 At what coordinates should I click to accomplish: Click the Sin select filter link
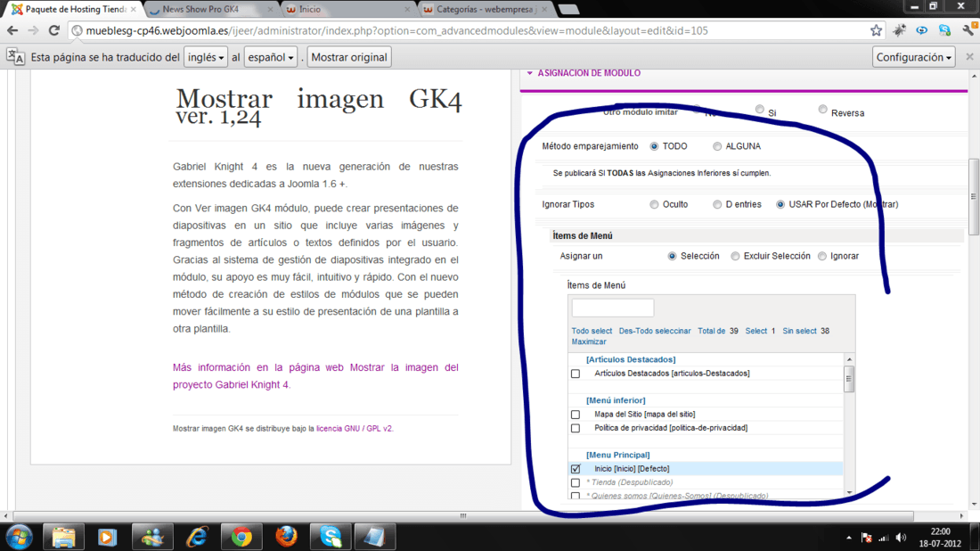799,331
